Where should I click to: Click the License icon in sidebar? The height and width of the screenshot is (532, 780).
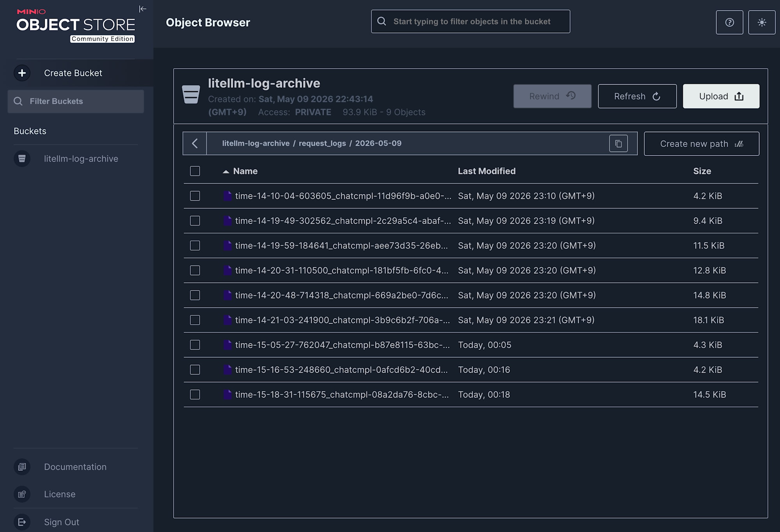click(x=22, y=494)
